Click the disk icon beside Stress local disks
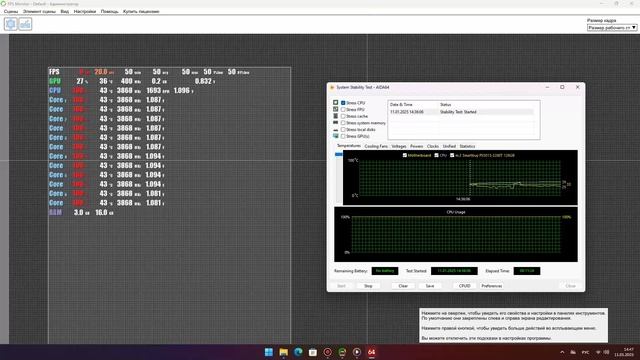Viewport: 640px width, 360px height. pyautogui.click(x=336, y=130)
